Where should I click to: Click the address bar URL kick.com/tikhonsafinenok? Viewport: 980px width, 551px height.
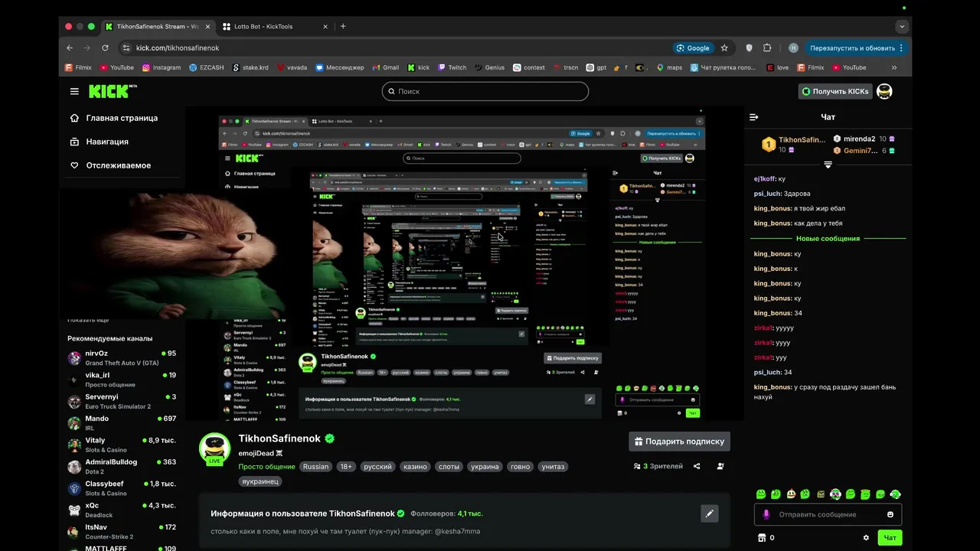coord(178,47)
